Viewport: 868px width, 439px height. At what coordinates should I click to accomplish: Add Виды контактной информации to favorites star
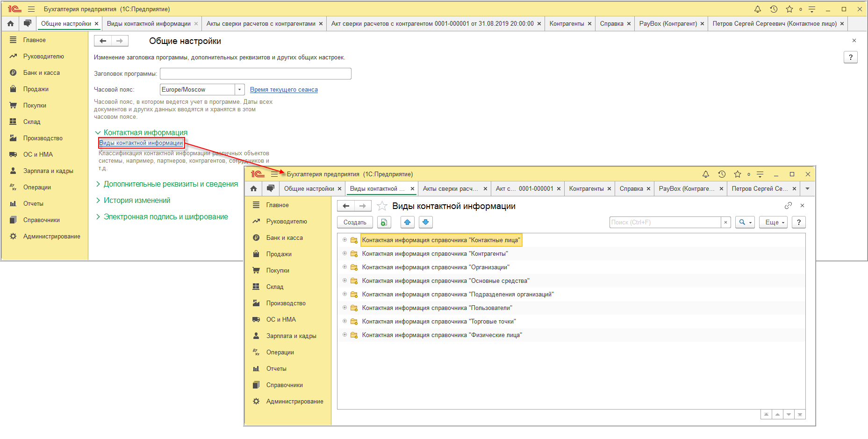(382, 206)
